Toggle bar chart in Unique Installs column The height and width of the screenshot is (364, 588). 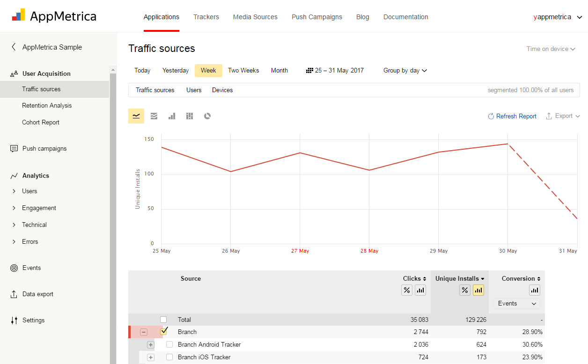point(478,290)
